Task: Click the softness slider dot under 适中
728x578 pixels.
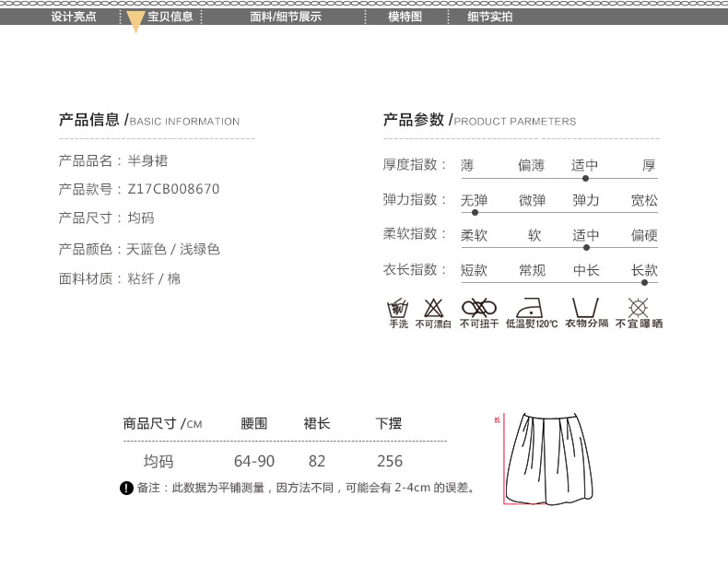Action: [586, 247]
